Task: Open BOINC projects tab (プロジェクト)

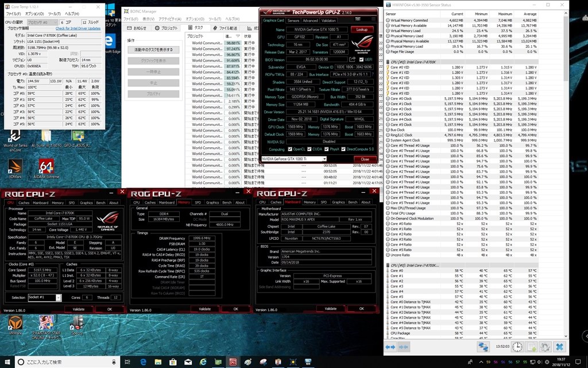Action: coord(166,28)
